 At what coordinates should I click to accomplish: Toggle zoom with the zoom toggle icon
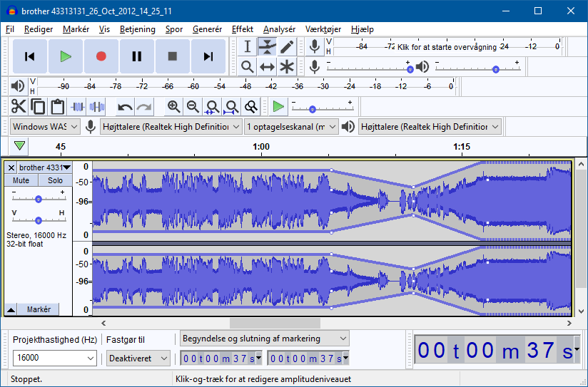pyautogui.click(x=251, y=107)
